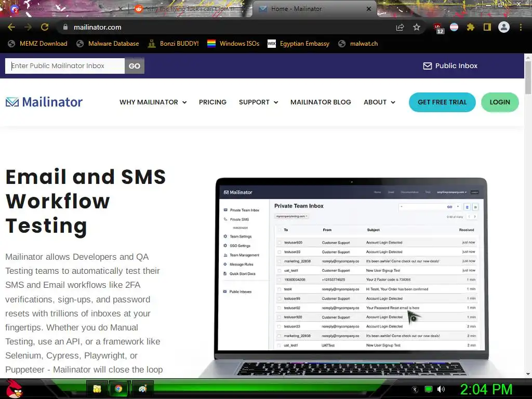Expand the WHY MAILINATOR menu
This screenshot has height=399, width=532.
point(153,102)
